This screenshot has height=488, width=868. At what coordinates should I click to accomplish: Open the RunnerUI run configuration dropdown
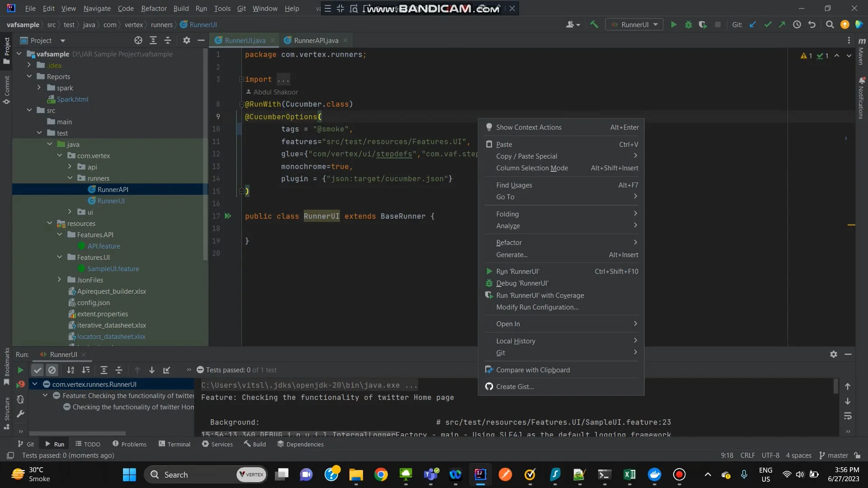[x=634, y=25]
